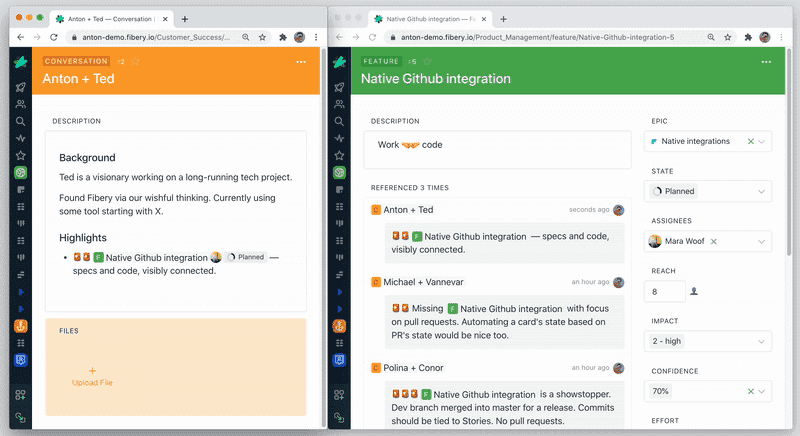800x436 pixels.
Task: Click the REFERENCED 3 TIMES label
Action: pyautogui.click(x=410, y=188)
